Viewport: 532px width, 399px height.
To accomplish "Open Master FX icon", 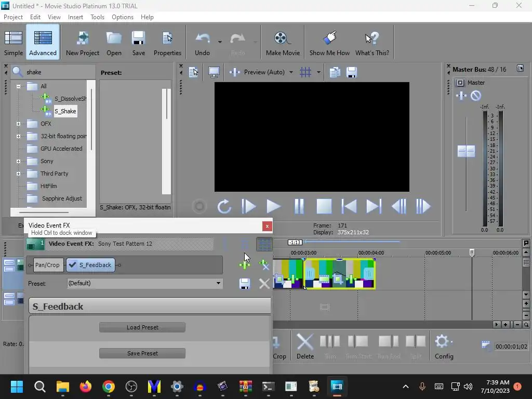I will tap(461, 96).
